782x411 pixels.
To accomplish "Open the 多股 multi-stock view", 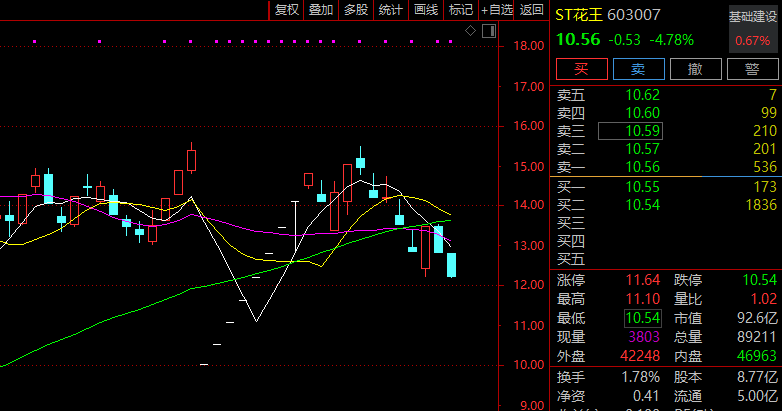I will [356, 10].
